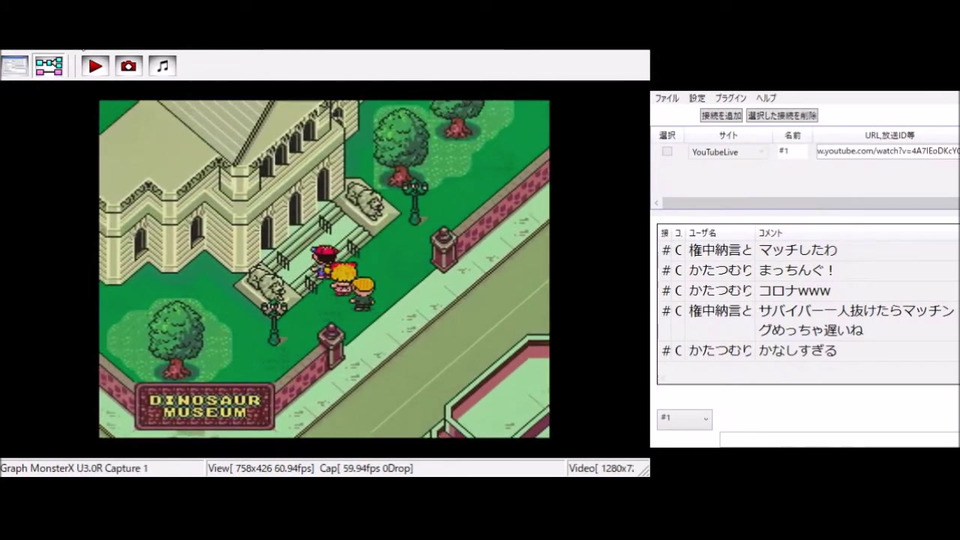This screenshot has width=960, height=540.
Task: Click the scrollbar left arrow in connection list
Action: click(657, 203)
